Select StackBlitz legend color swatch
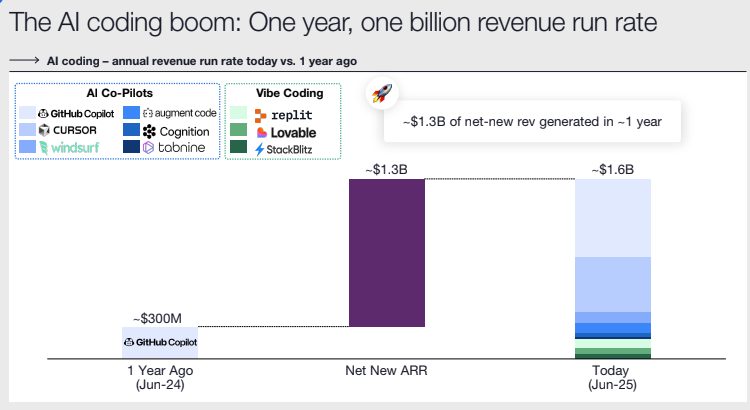Viewport: 750px width, 410px height. pos(238,146)
